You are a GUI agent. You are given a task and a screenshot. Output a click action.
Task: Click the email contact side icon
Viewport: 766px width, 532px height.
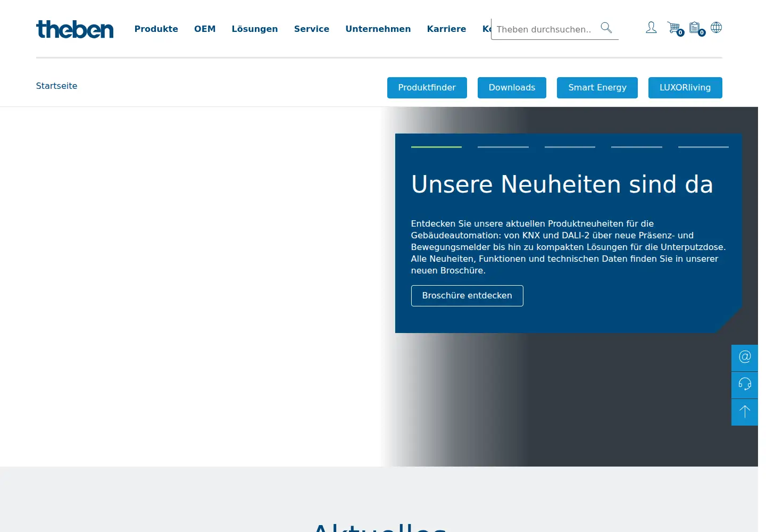[745, 358]
